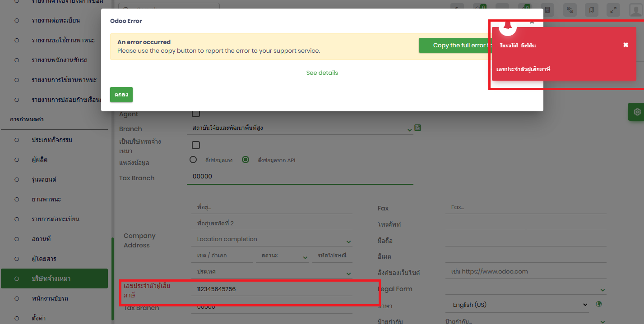644x324 pixels.
Task: Open the calculator icon in top toolbar
Action: tap(547, 9)
